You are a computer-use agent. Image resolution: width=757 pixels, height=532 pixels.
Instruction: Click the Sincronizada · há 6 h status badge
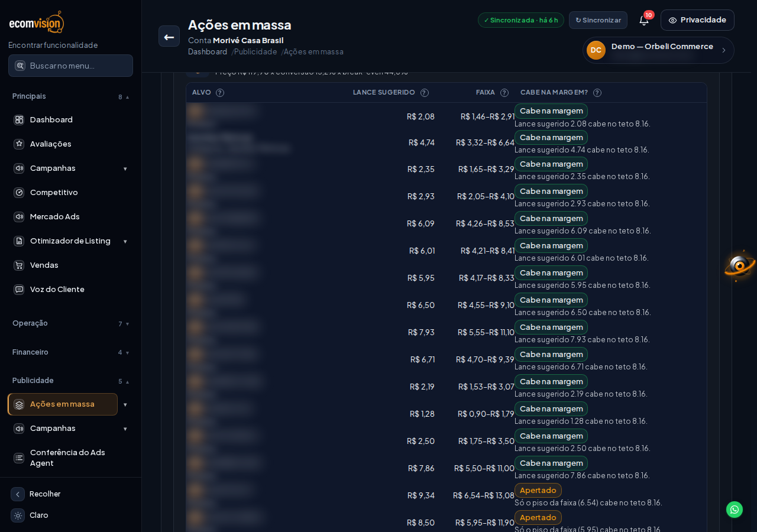coord(521,20)
